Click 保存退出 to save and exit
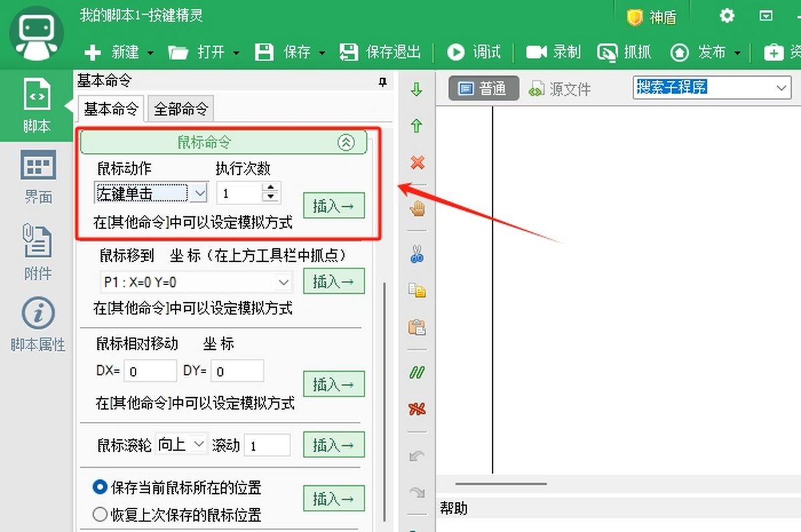This screenshot has width=801, height=532. click(380, 52)
